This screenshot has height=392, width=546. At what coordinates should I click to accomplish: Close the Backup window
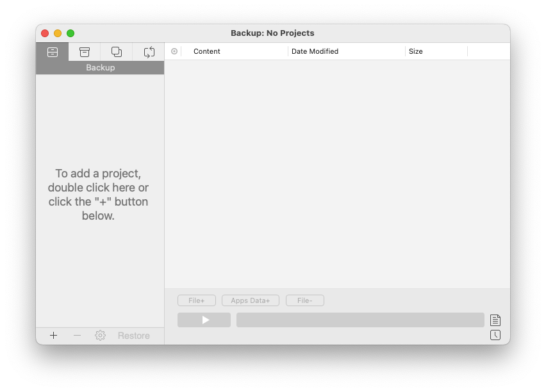pyautogui.click(x=45, y=33)
